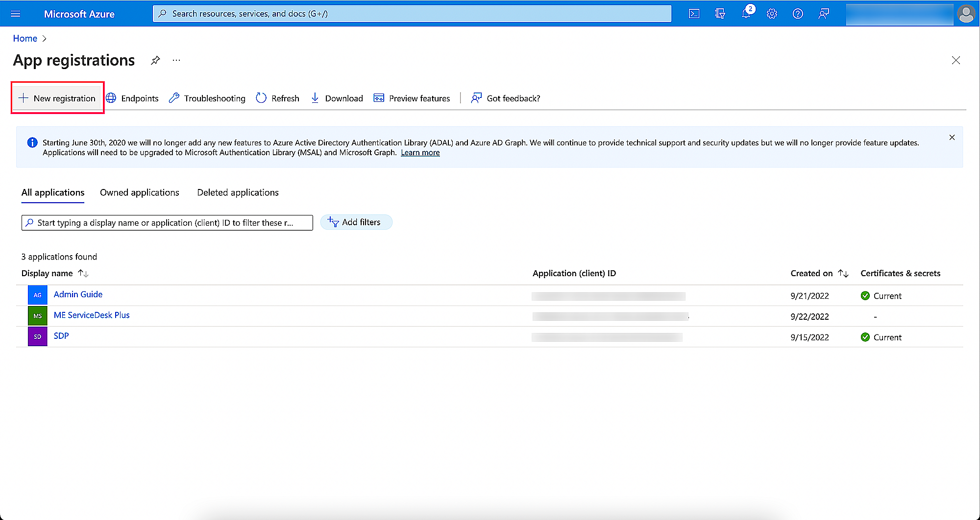
Task: Sort the table by Created on arrows
Action: [843, 273]
